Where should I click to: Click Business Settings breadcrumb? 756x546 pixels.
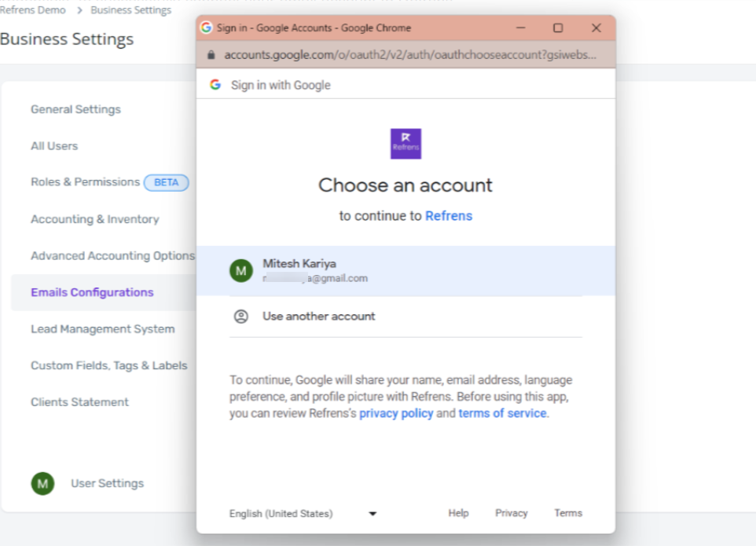[x=130, y=10]
